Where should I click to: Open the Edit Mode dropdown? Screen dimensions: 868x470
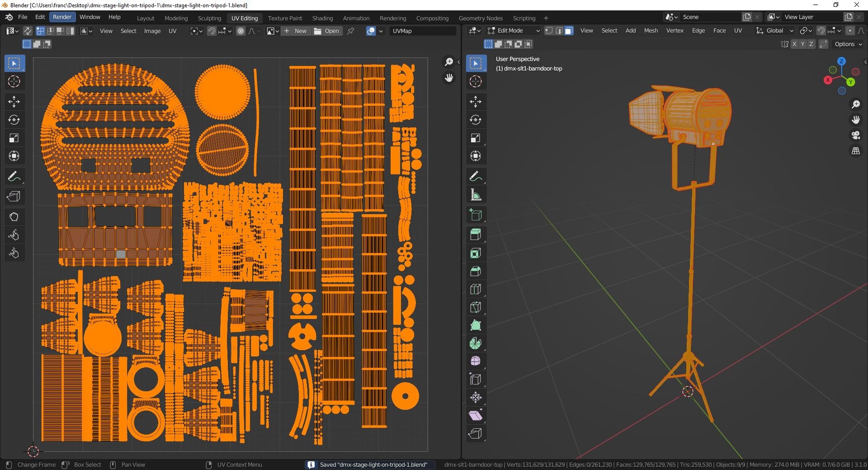(x=514, y=31)
